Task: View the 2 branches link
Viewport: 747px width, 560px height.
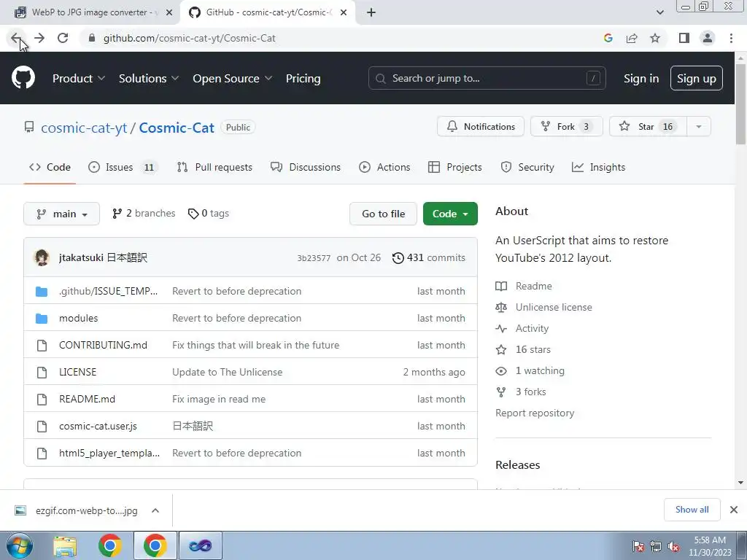Action: tap(144, 214)
